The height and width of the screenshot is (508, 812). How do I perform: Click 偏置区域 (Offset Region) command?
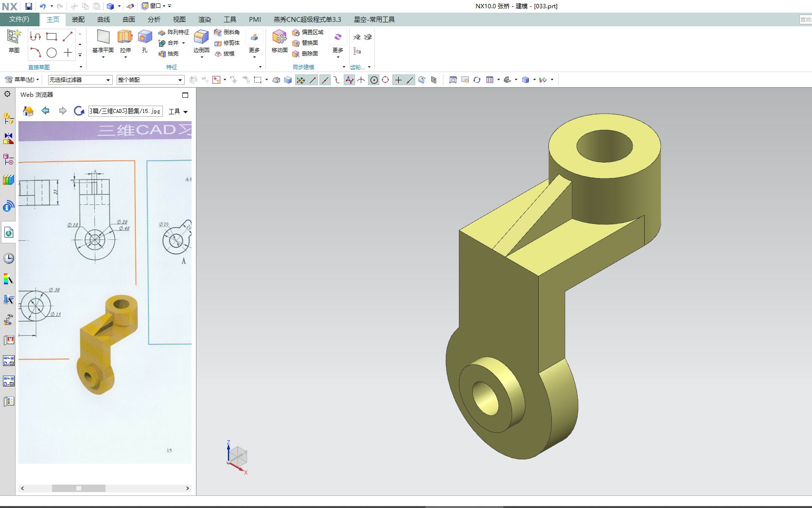pos(308,32)
